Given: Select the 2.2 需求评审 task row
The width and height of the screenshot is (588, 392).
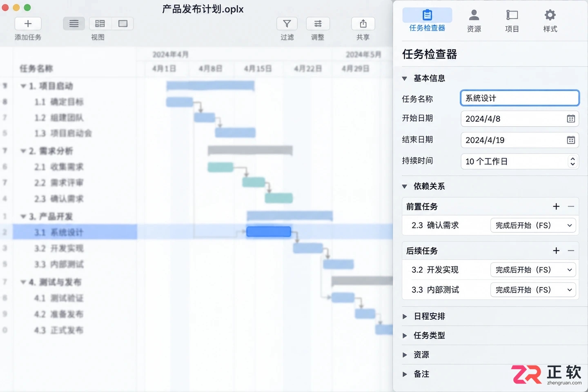Looking at the screenshot, I should point(75,183).
